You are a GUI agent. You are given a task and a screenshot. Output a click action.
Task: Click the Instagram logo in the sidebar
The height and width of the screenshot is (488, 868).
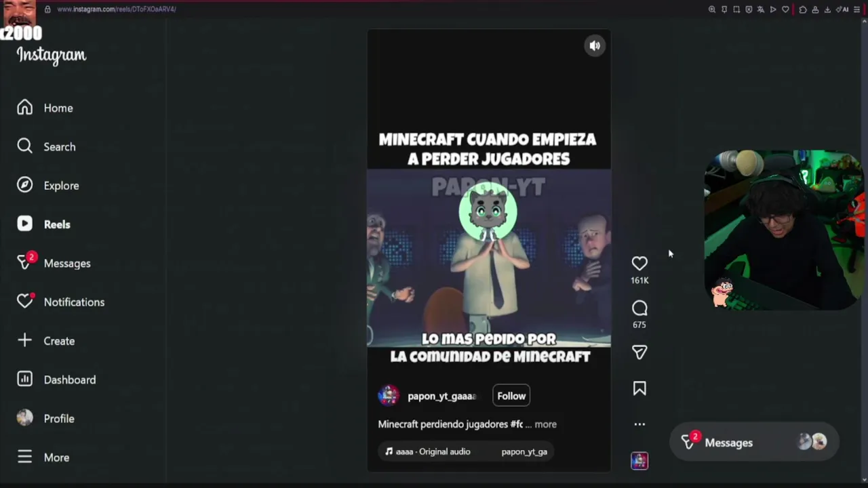click(52, 56)
